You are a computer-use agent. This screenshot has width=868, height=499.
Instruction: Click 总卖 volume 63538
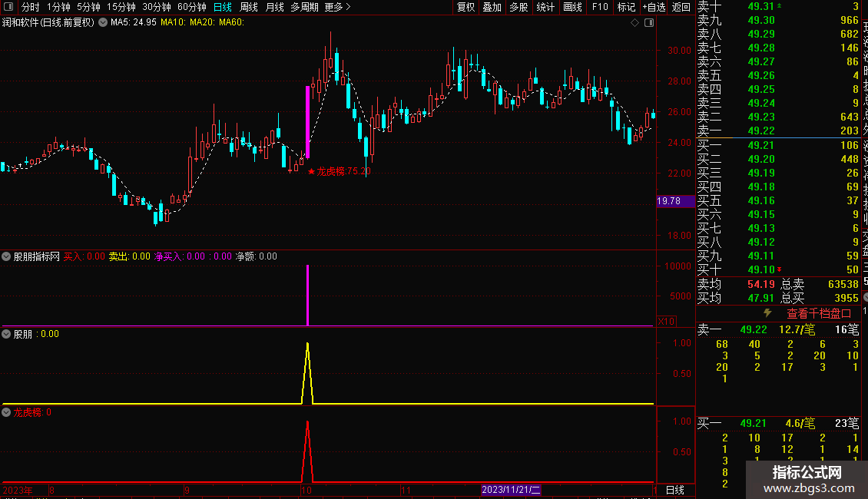coord(843,284)
